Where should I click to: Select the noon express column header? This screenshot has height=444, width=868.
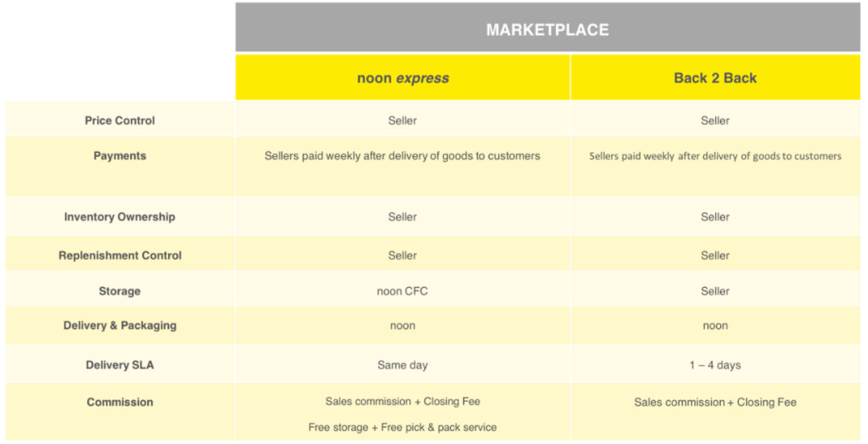[x=403, y=78]
